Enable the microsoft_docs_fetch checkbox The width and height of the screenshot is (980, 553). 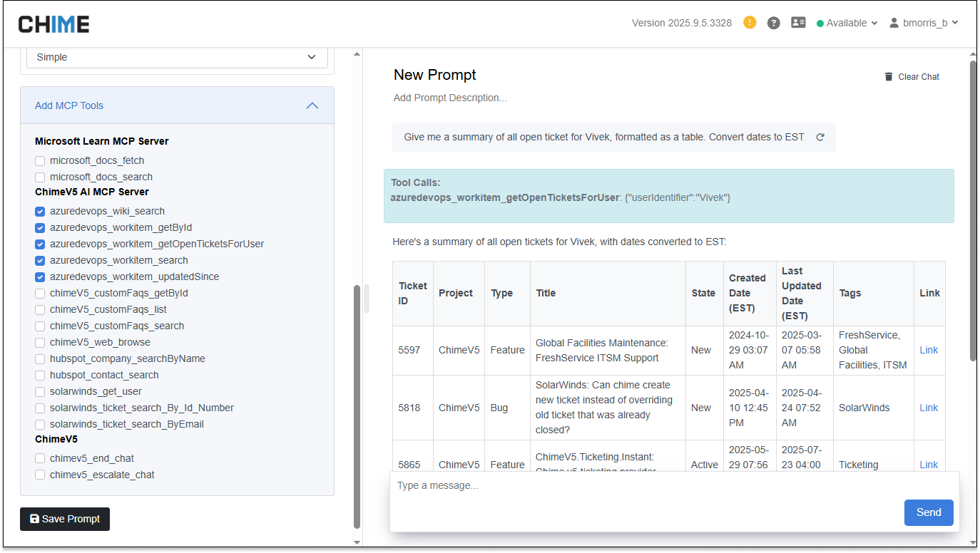(x=40, y=161)
